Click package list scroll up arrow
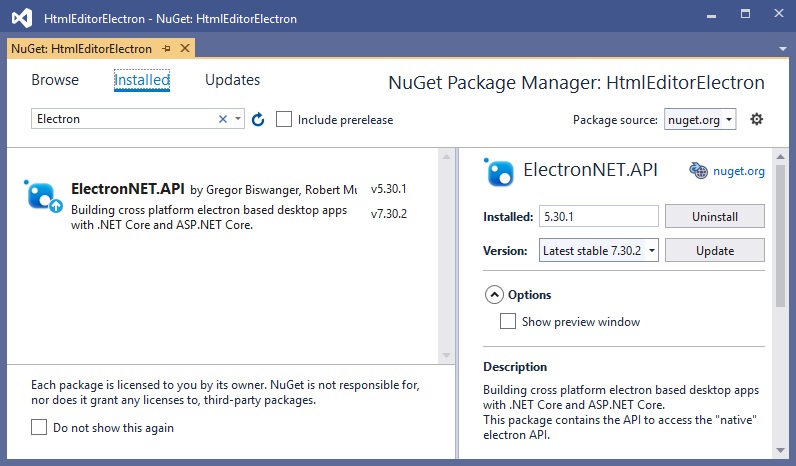 [446, 156]
